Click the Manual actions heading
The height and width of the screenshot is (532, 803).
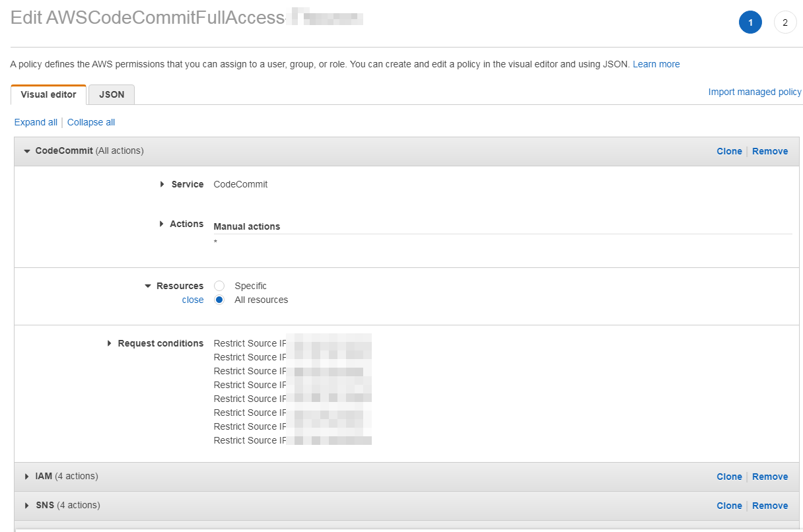click(x=247, y=226)
